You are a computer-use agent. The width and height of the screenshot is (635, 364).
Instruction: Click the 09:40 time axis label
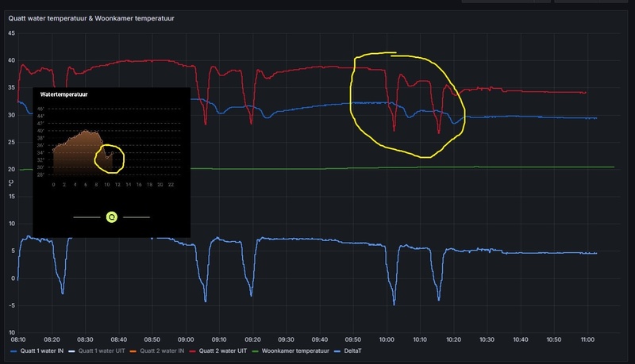tap(320, 339)
